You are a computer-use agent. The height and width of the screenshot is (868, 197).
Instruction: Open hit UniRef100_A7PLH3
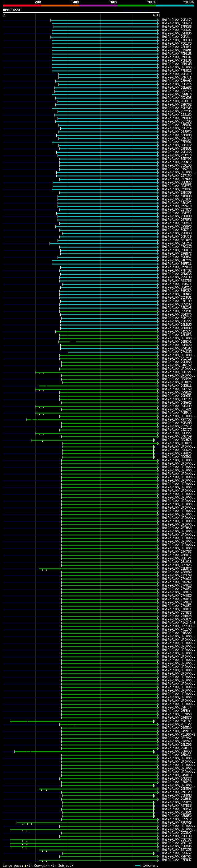pyautogui.click(x=177, y=40)
